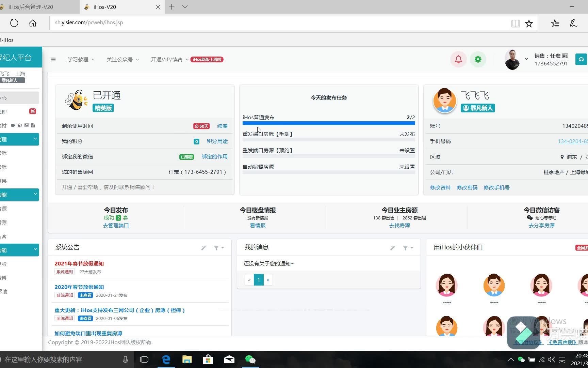Click the 重发端口房源【手动】 progress bar
588x368 pixels.
[x=329, y=140]
